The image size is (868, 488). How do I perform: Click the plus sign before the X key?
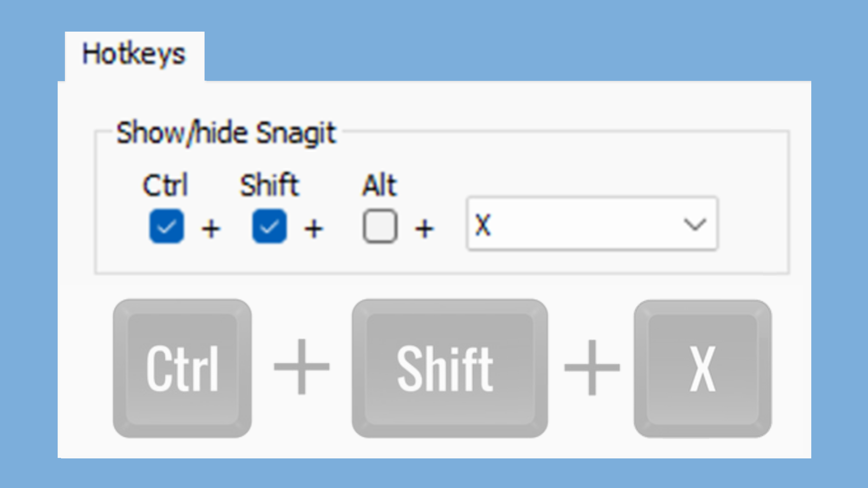point(593,367)
